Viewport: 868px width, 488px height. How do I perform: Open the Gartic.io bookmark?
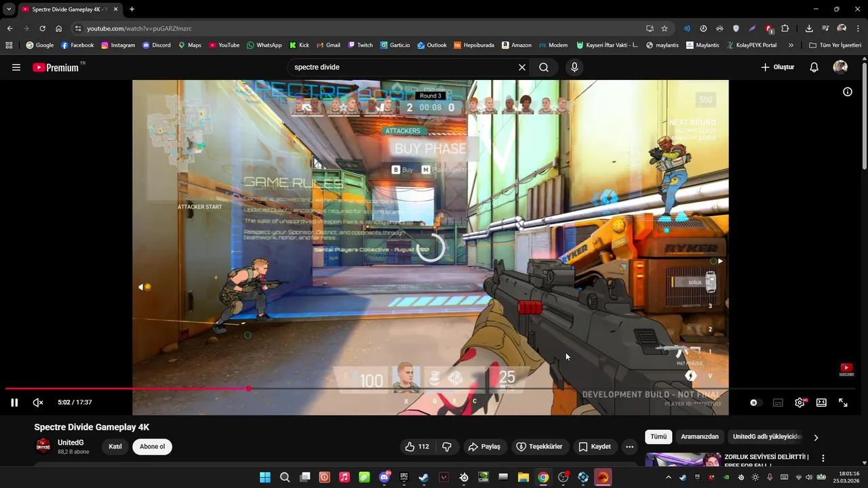[x=395, y=45]
